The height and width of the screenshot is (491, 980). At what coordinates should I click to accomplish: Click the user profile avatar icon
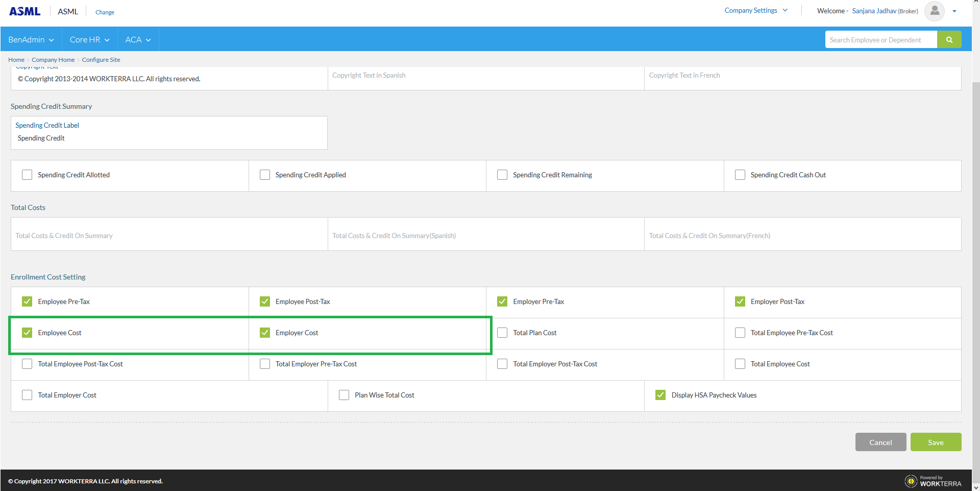[x=934, y=11]
